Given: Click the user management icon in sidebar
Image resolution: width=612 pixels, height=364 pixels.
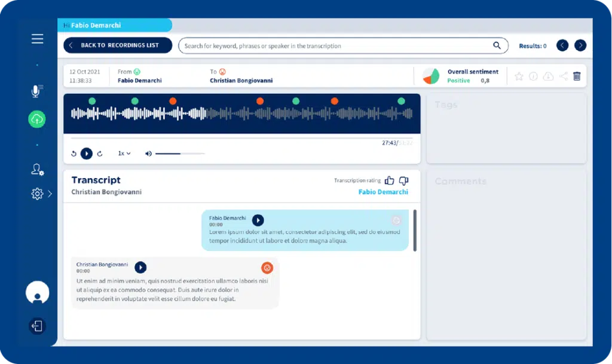Looking at the screenshot, I should tap(36, 170).
